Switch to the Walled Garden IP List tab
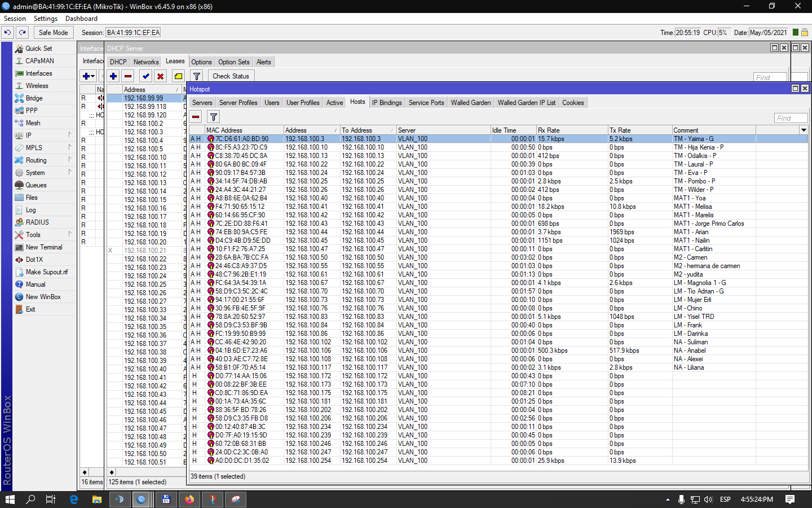Image resolution: width=812 pixels, height=508 pixels. coord(527,103)
